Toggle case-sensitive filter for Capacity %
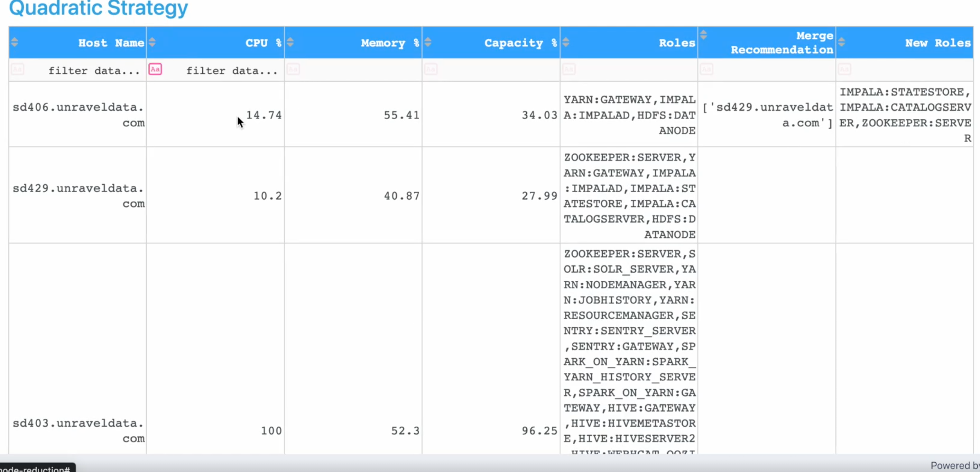The width and height of the screenshot is (980, 472). click(x=431, y=69)
